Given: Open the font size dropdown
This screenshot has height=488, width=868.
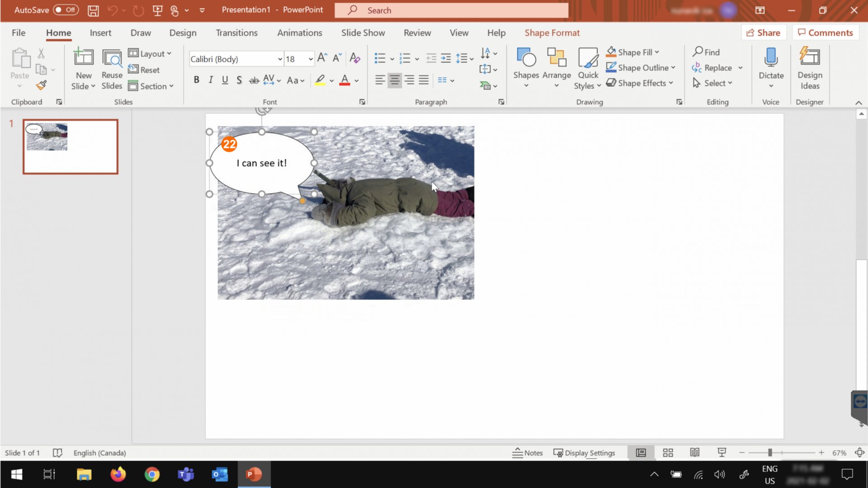Looking at the screenshot, I should pos(310,59).
